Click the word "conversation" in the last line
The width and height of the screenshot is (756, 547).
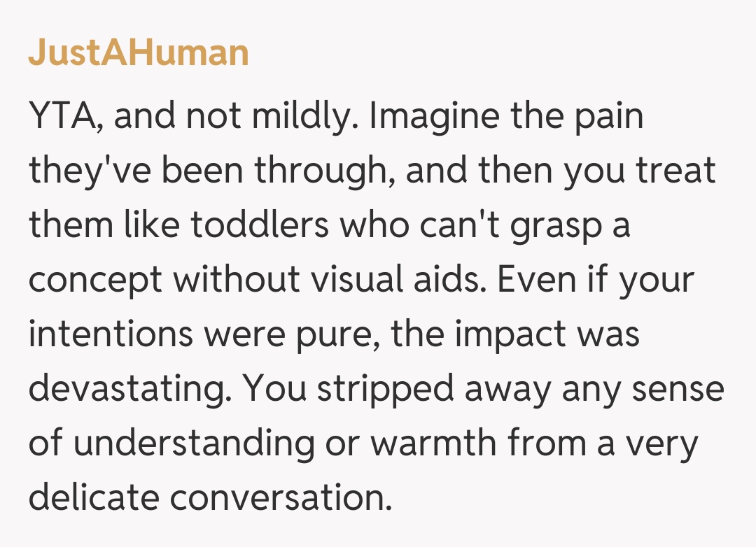[x=281, y=498]
